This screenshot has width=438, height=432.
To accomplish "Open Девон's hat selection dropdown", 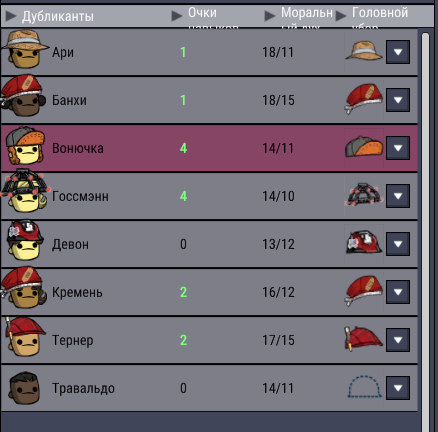I will coord(398,244).
